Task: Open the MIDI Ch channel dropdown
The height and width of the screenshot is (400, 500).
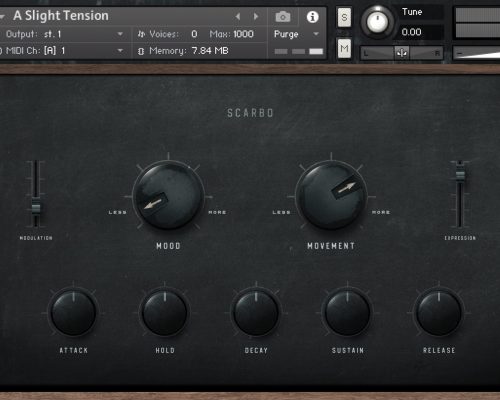Action: [65, 51]
